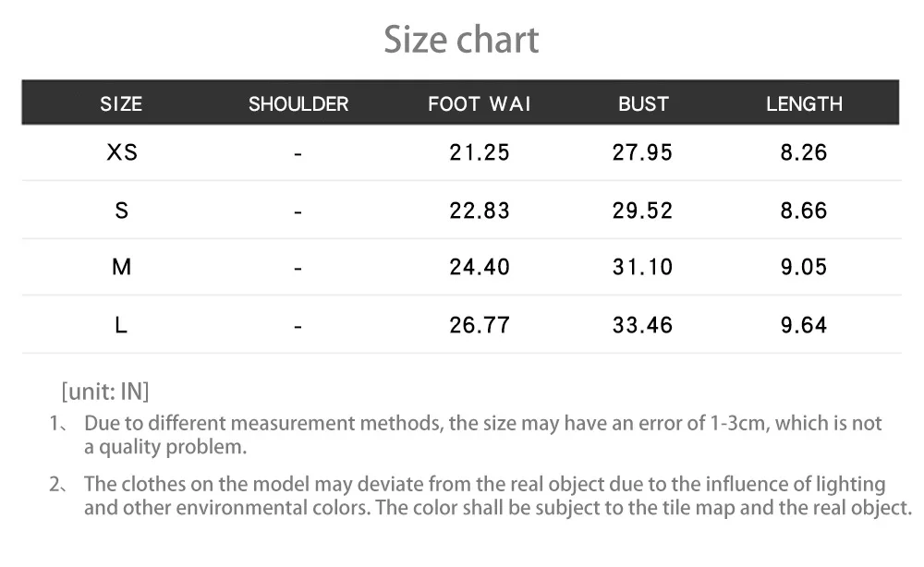Select the LENGTH column header
The width and height of the screenshot is (924, 567).
click(x=804, y=103)
